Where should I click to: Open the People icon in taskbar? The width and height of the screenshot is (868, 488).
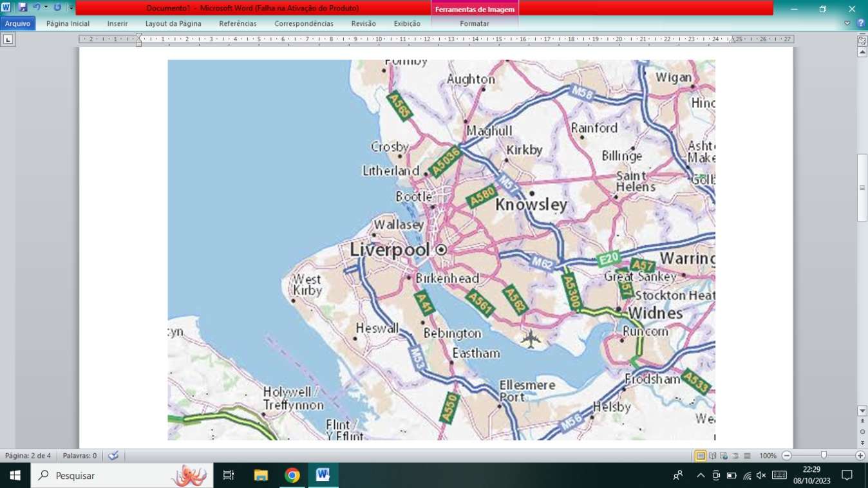click(x=678, y=476)
